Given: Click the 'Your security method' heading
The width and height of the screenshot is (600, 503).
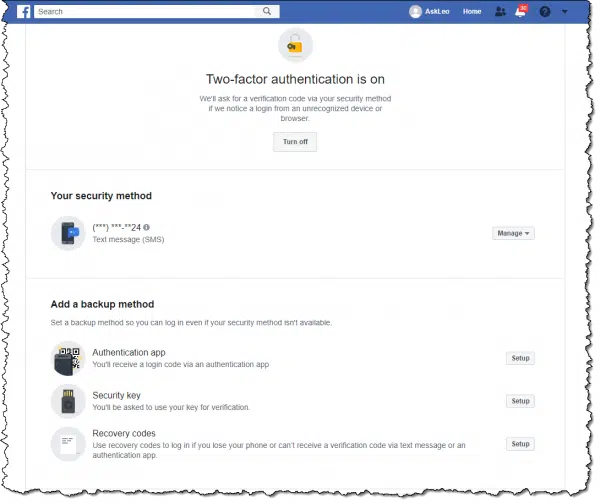Looking at the screenshot, I should (x=101, y=196).
